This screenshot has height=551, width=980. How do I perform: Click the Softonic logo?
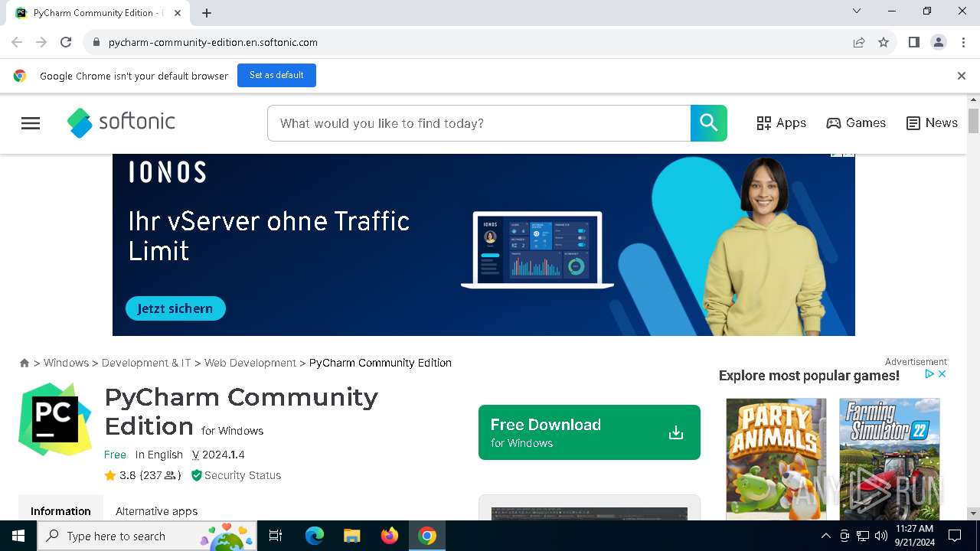click(x=121, y=122)
